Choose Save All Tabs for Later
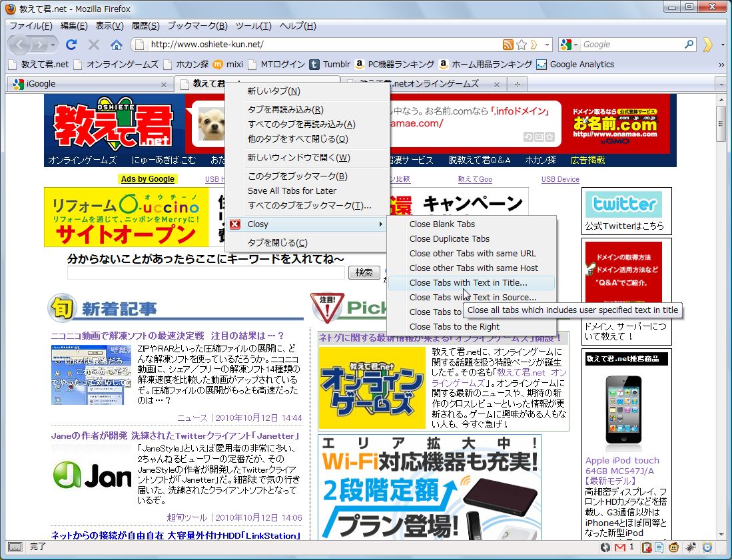 307,191
